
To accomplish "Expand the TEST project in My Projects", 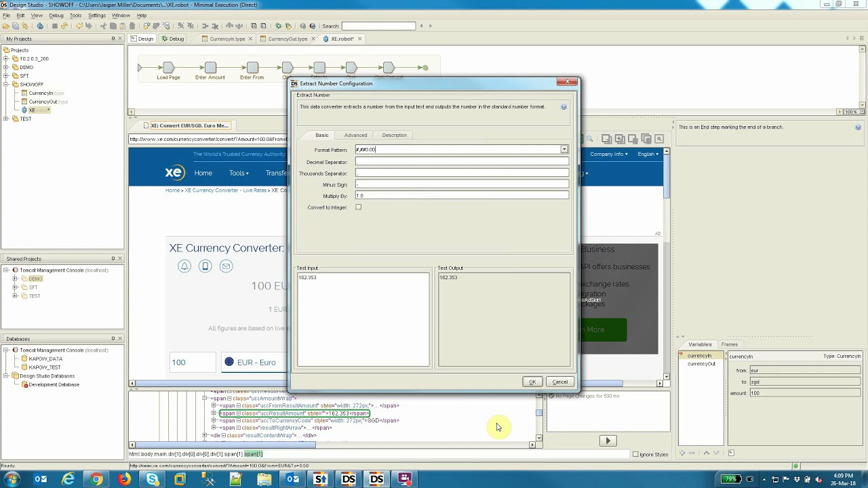I will tap(6, 119).
